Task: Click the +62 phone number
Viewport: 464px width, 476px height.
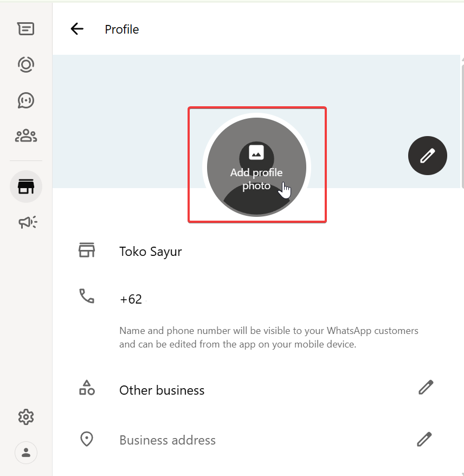Action: [x=131, y=299]
